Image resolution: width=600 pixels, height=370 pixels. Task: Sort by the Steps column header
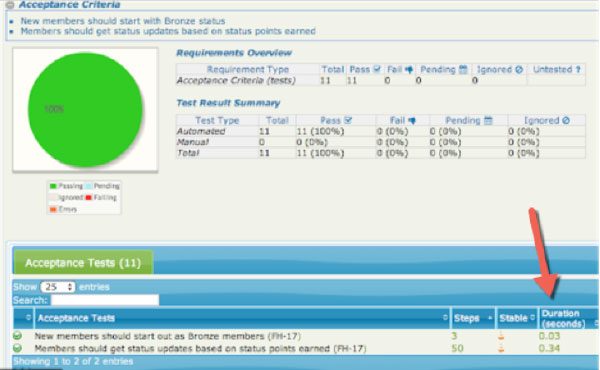click(x=473, y=318)
